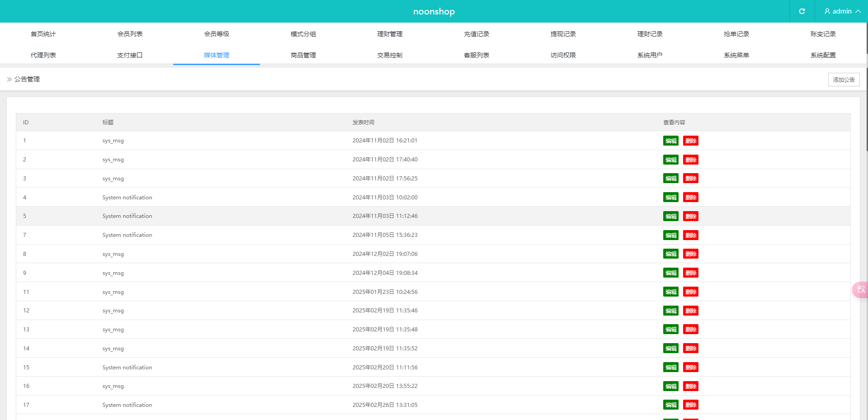The height and width of the screenshot is (420, 868).
Task: Edit announcement ID 14
Action: coord(671,349)
